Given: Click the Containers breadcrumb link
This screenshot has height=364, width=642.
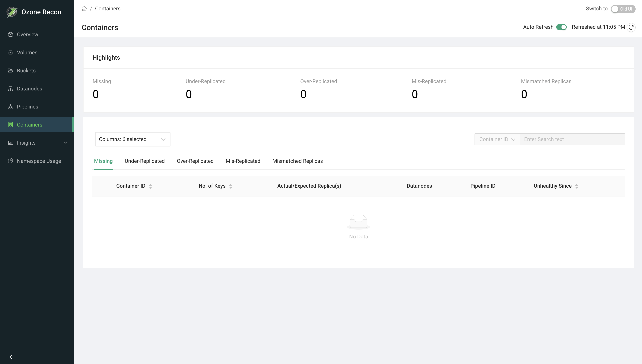Looking at the screenshot, I should pyautogui.click(x=108, y=8).
